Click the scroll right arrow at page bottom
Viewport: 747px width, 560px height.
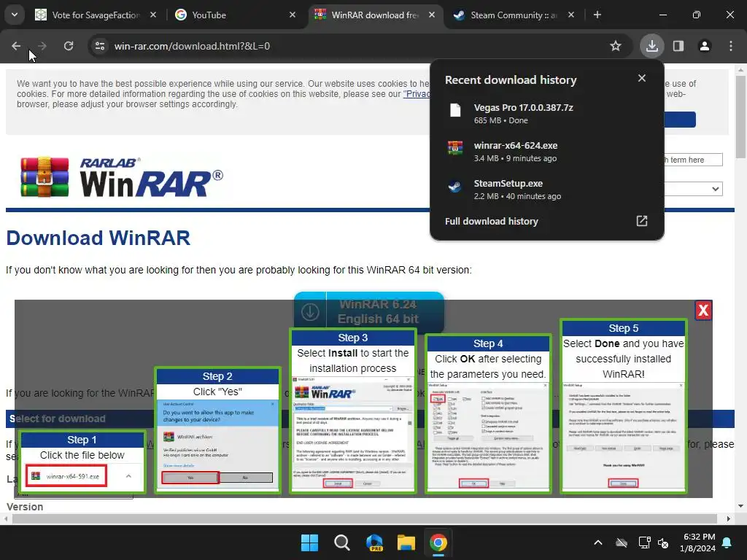[729, 518]
